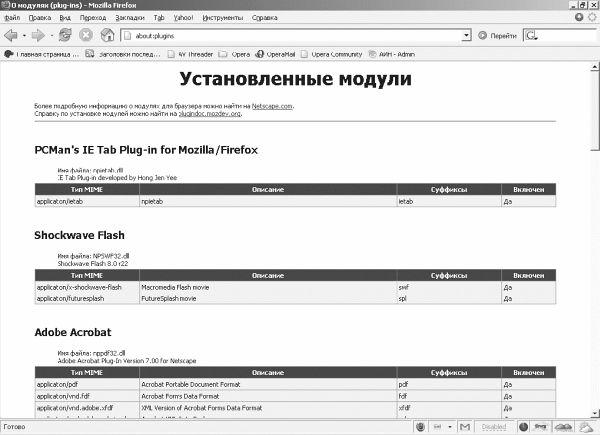Open the Переход menu
This screenshot has width=600, height=435.
(93, 18)
